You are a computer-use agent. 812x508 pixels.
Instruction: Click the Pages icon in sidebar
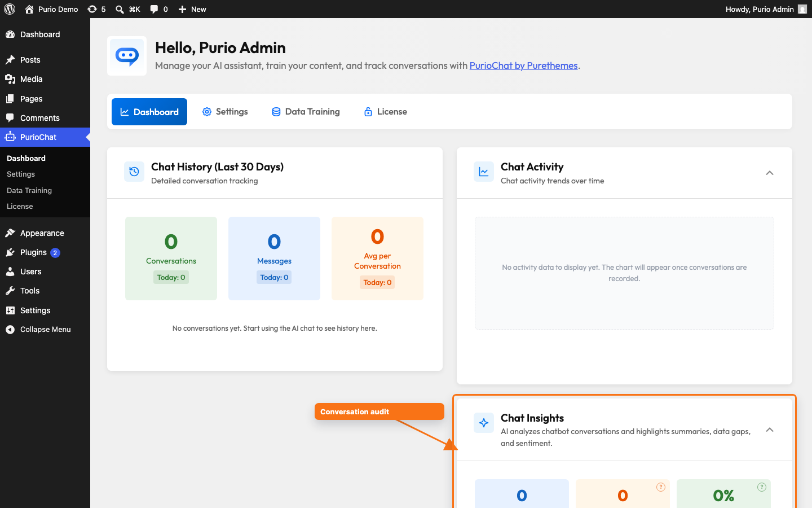tap(10, 99)
